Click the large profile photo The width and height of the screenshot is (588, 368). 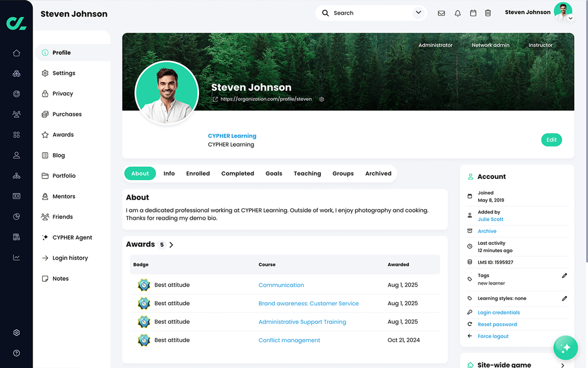(166, 93)
